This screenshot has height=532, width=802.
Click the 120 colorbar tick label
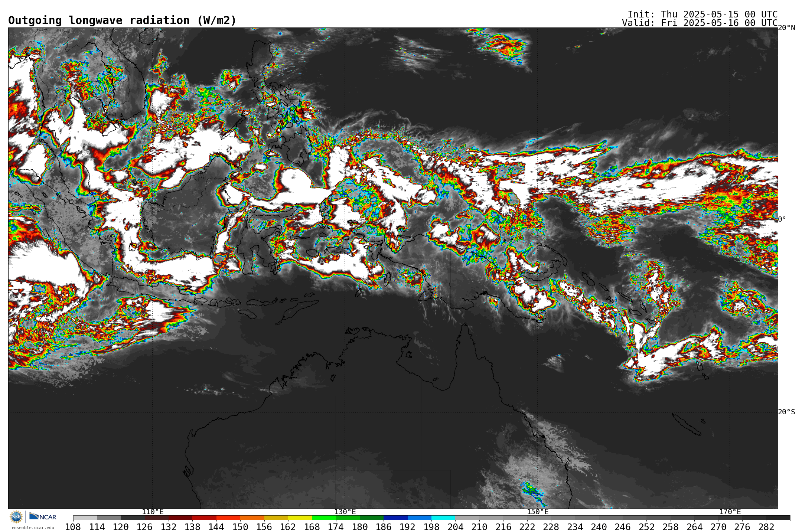(x=121, y=527)
